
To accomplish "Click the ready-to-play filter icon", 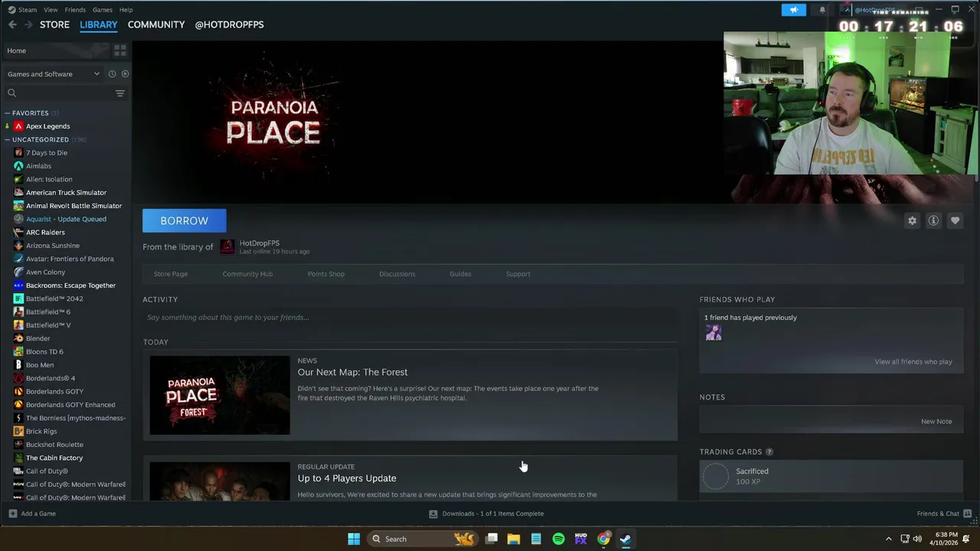I will click(x=125, y=74).
